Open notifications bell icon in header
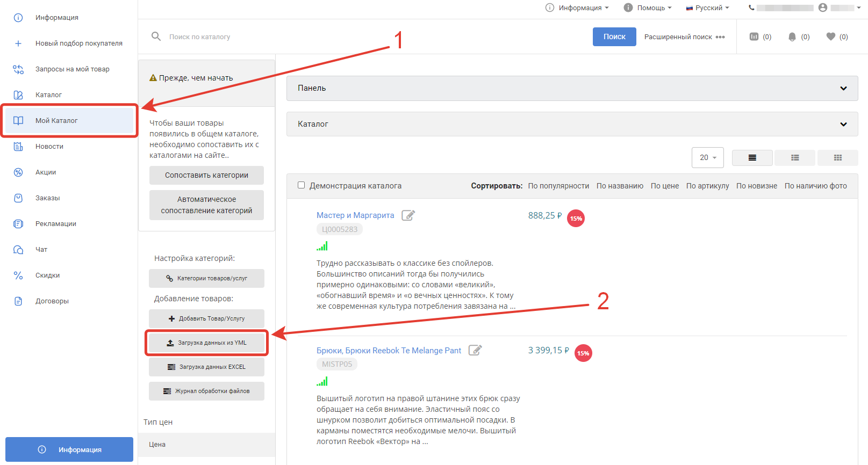This screenshot has width=868, height=465. coord(792,37)
